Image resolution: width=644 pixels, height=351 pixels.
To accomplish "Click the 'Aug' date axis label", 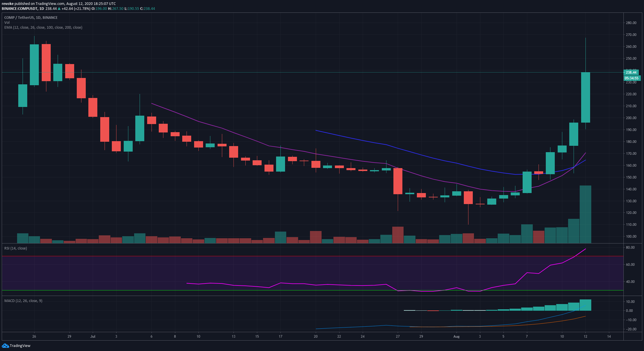I will [x=456, y=337].
